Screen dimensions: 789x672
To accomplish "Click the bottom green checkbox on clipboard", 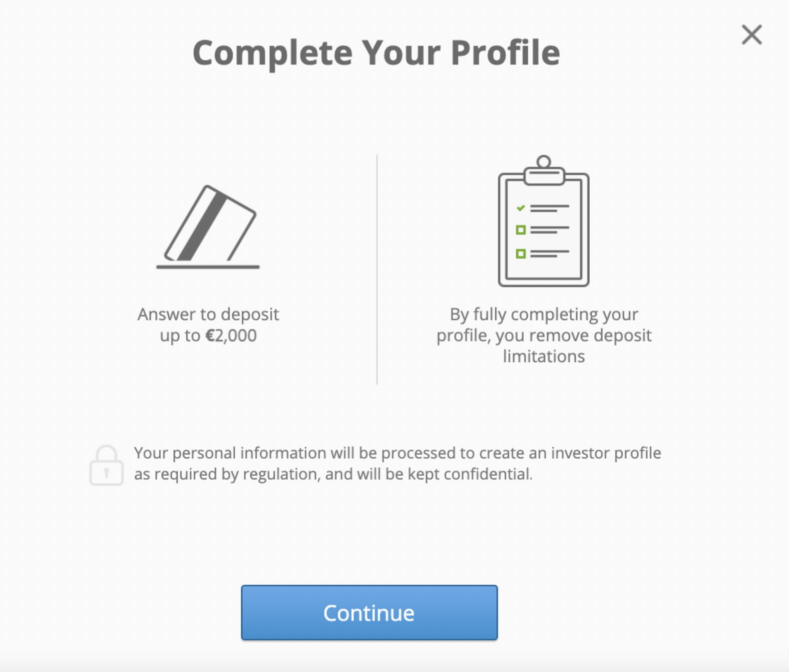I will (521, 254).
